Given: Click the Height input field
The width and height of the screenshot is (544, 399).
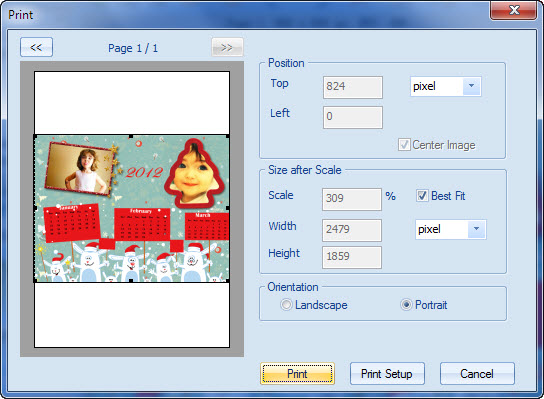Looking at the screenshot, I should [352, 257].
